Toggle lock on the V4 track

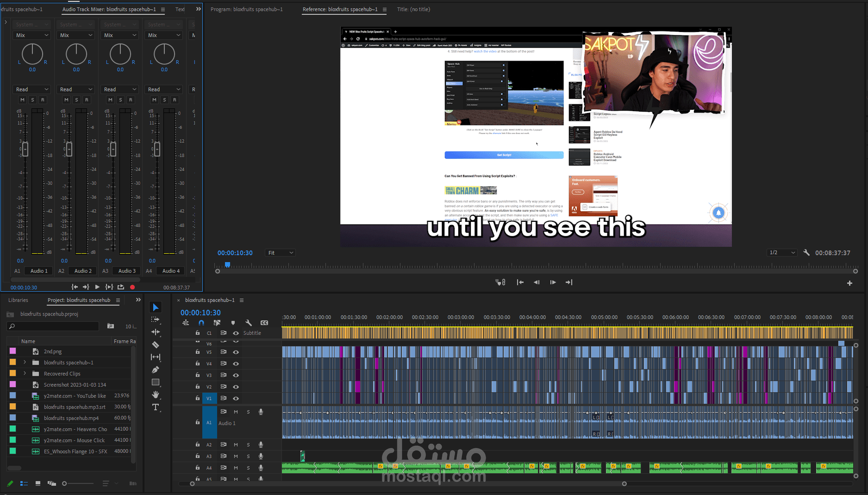(198, 363)
